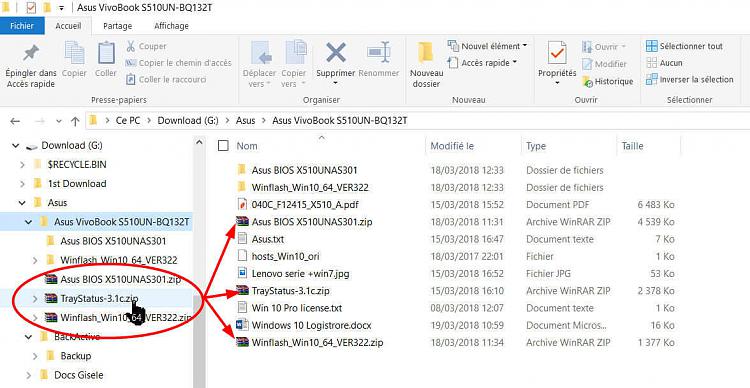This screenshot has width=750, height=388.
Task: Select Windows 10 Logistrore.docx file
Action: 311,325
